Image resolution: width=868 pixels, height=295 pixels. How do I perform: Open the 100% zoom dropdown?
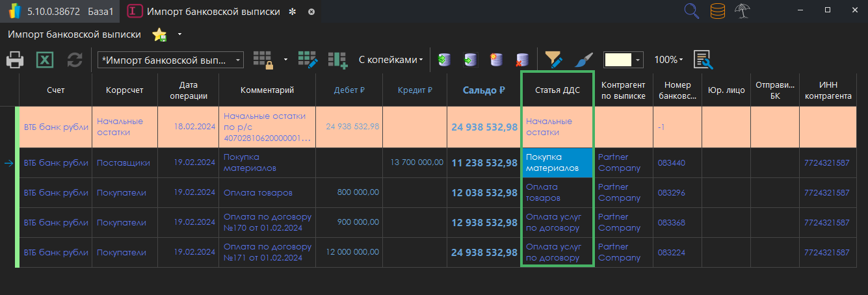(668, 60)
